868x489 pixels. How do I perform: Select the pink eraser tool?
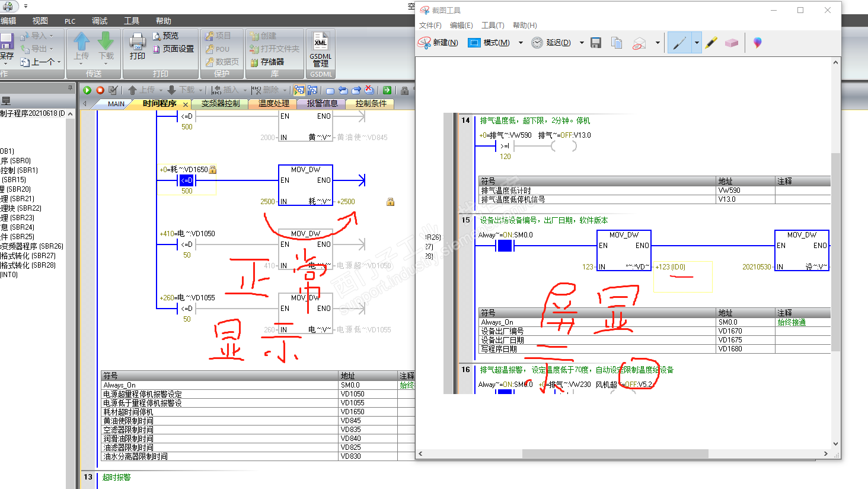[x=732, y=43]
